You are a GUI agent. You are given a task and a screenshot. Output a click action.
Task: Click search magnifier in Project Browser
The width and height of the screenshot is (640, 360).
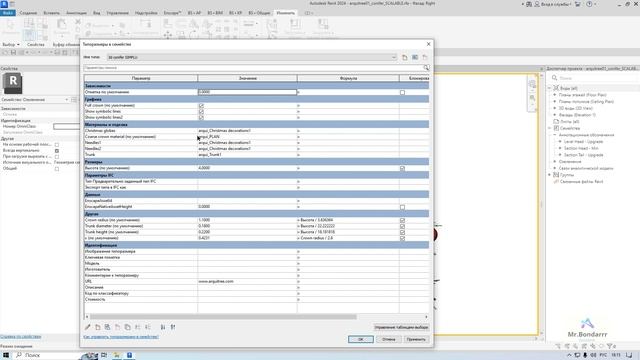point(554,78)
